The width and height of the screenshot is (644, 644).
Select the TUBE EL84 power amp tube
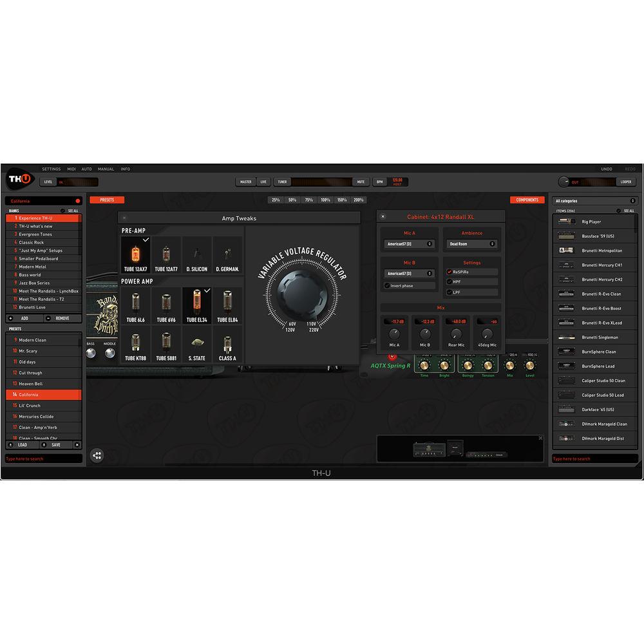[x=227, y=303]
